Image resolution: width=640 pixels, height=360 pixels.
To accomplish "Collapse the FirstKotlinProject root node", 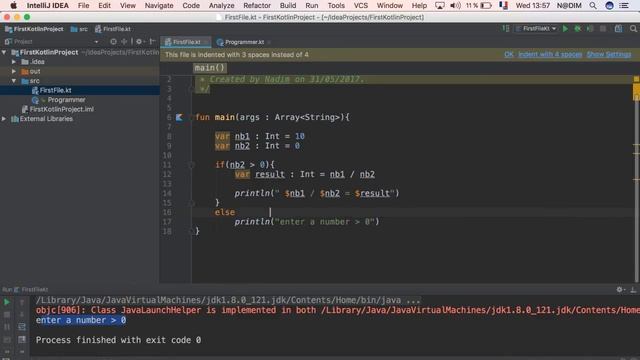I will 4,52.
